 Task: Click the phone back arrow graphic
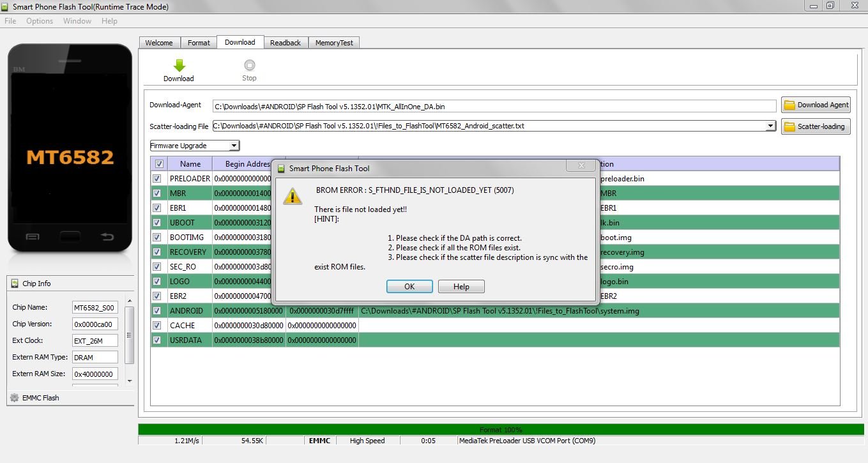point(107,237)
